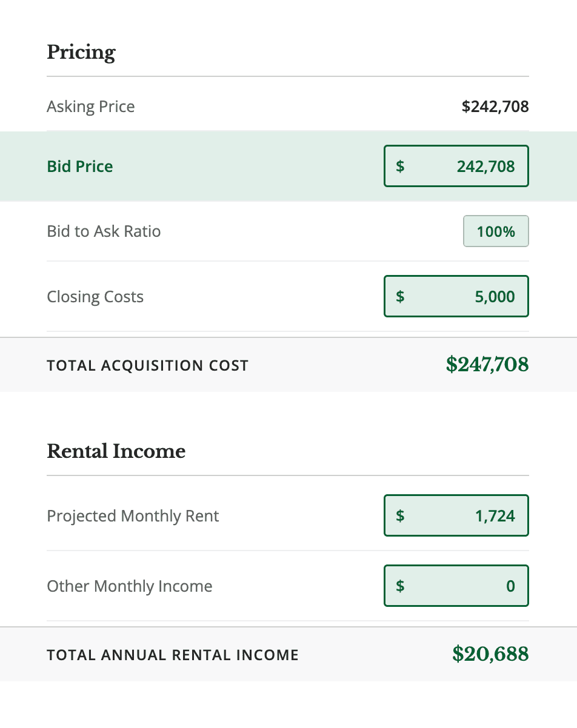The image size is (577, 728).
Task: Focus the Other Monthly Income field
Action: click(467, 586)
